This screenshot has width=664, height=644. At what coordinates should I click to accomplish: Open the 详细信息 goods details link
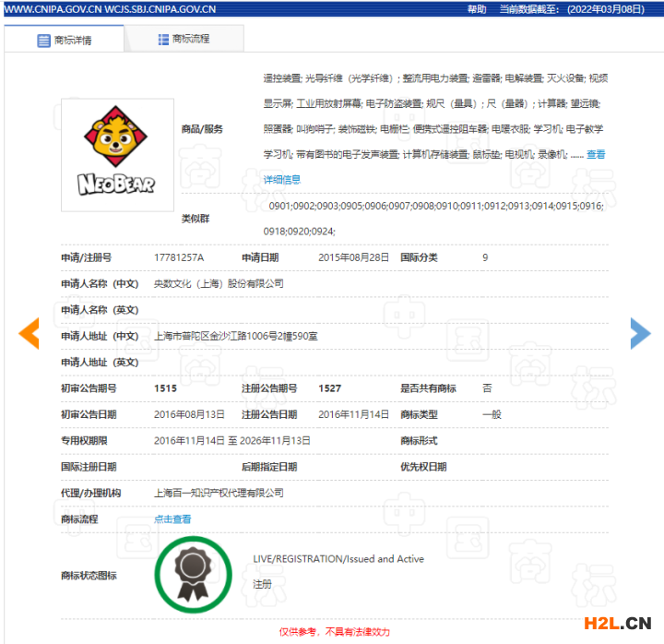[x=282, y=179]
